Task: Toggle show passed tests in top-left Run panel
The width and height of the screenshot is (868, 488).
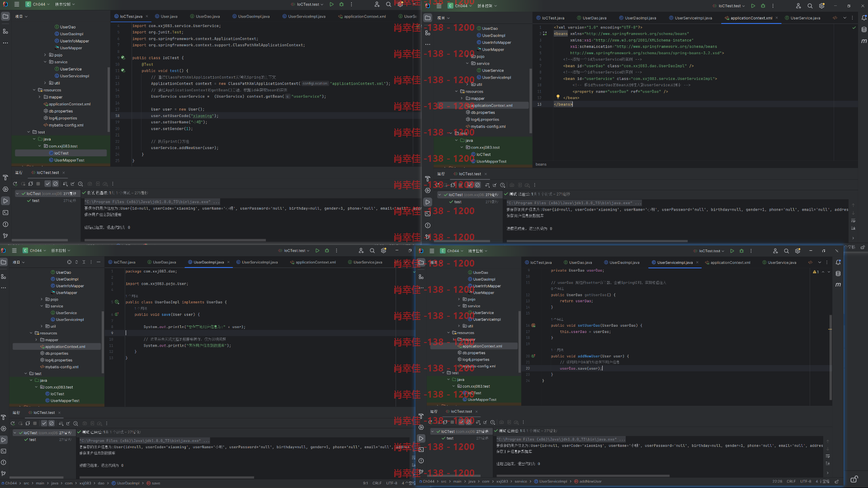Action: (x=47, y=184)
